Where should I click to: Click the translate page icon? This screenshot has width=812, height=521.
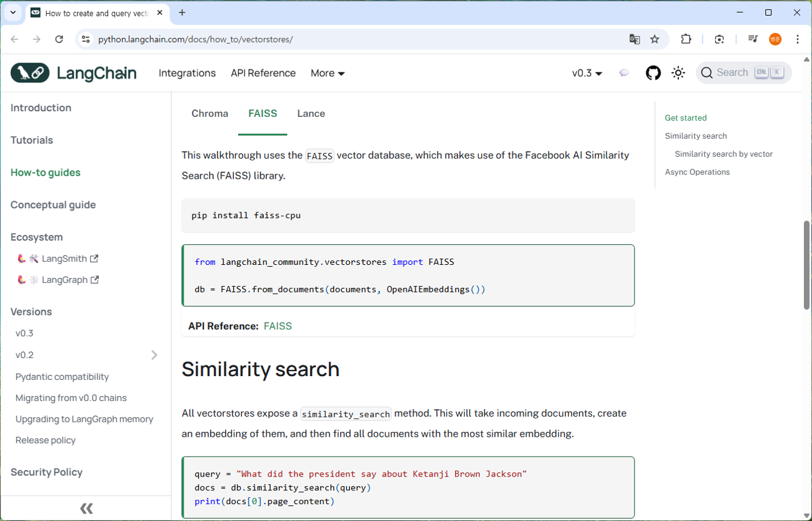[x=634, y=39]
